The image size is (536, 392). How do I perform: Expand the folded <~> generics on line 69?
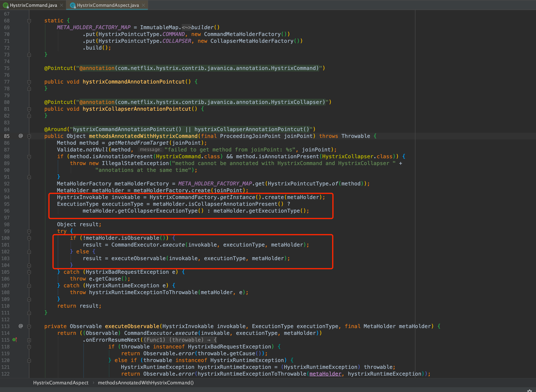point(186,28)
